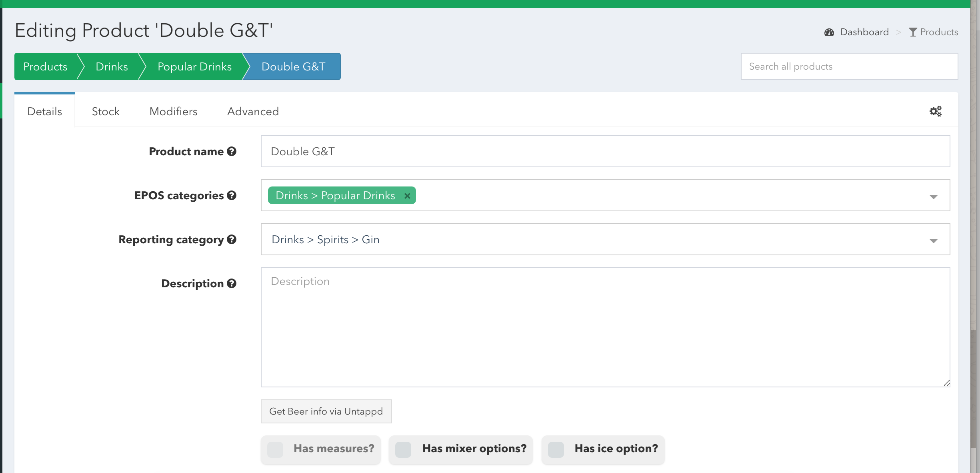Remove the Drinks > Popular Drinks tag

click(x=407, y=196)
